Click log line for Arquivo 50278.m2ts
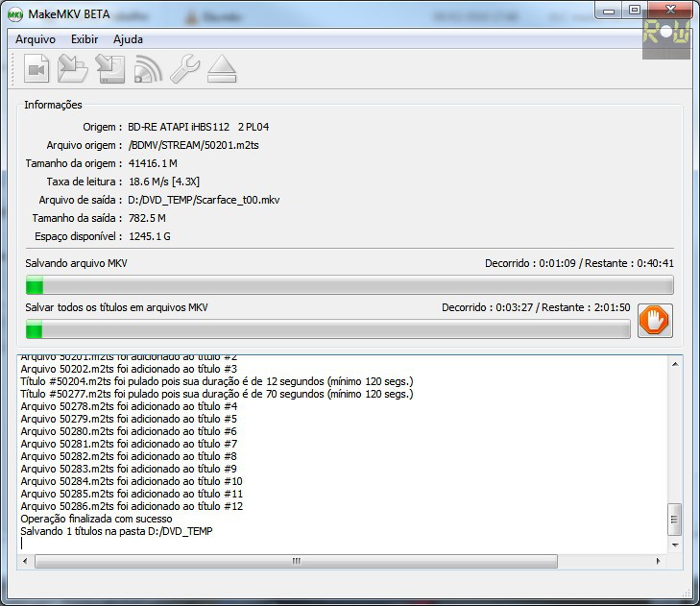 pyautogui.click(x=129, y=406)
